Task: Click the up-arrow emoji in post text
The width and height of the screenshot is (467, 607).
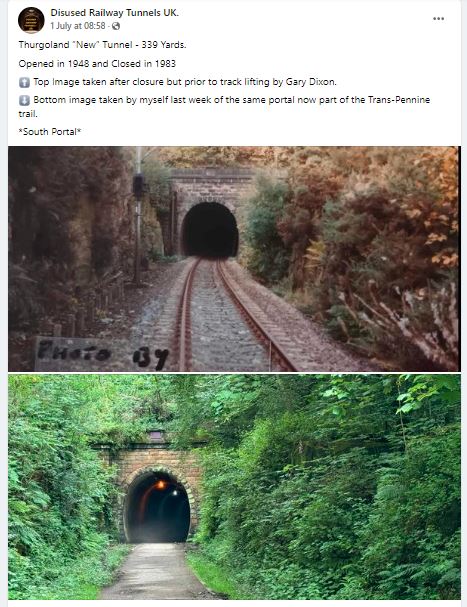Action: [x=24, y=82]
